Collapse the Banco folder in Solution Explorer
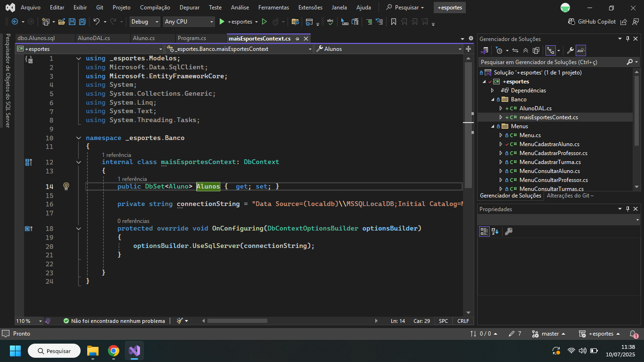The width and height of the screenshot is (644, 362). coord(492,99)
